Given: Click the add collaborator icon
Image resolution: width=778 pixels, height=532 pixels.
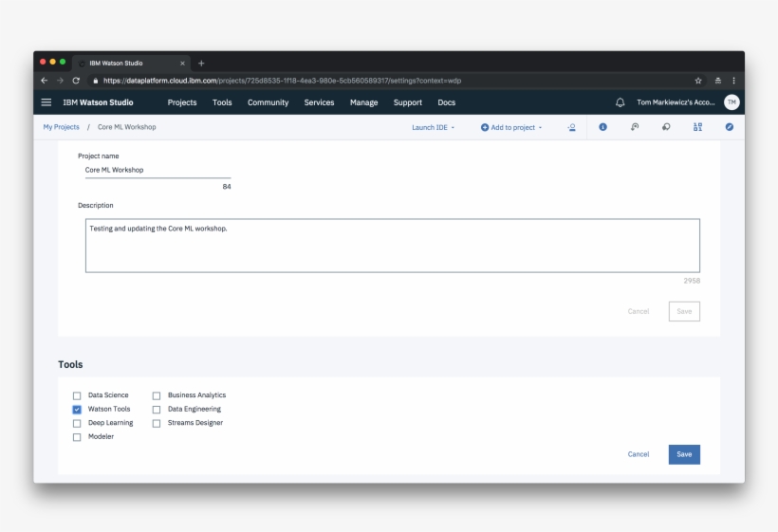Looking at the screenshot, I should tap(571, 127).
